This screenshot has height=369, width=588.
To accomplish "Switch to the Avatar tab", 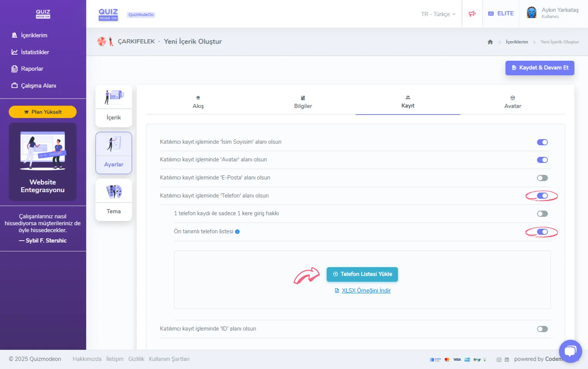I will pyautogui.click(x=513, y=102).
